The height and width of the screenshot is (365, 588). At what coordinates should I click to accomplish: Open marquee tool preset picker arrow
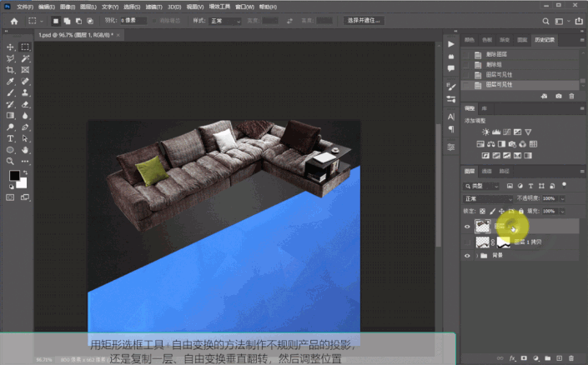click(41, 22)
